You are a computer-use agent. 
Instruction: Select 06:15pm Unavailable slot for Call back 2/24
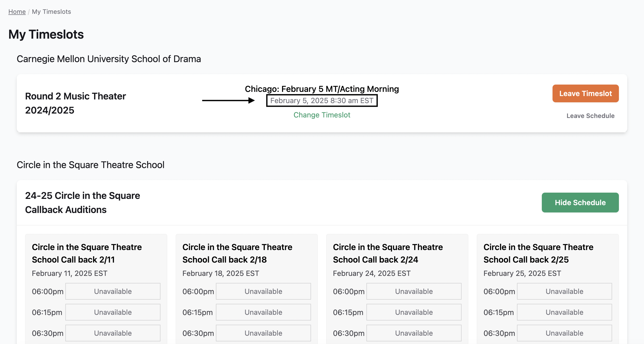414,312
